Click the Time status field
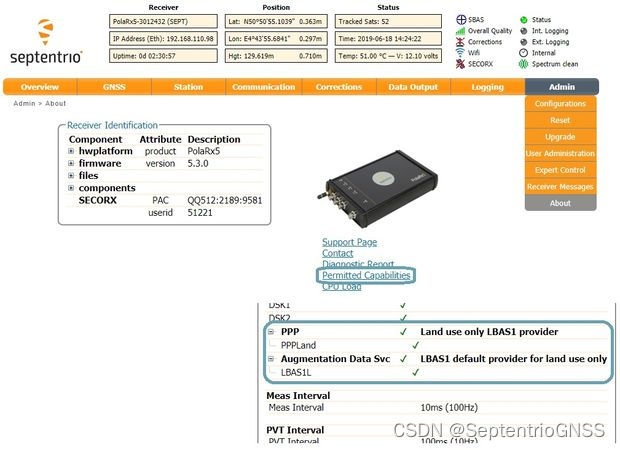620x450 pixels. point(388,39)
